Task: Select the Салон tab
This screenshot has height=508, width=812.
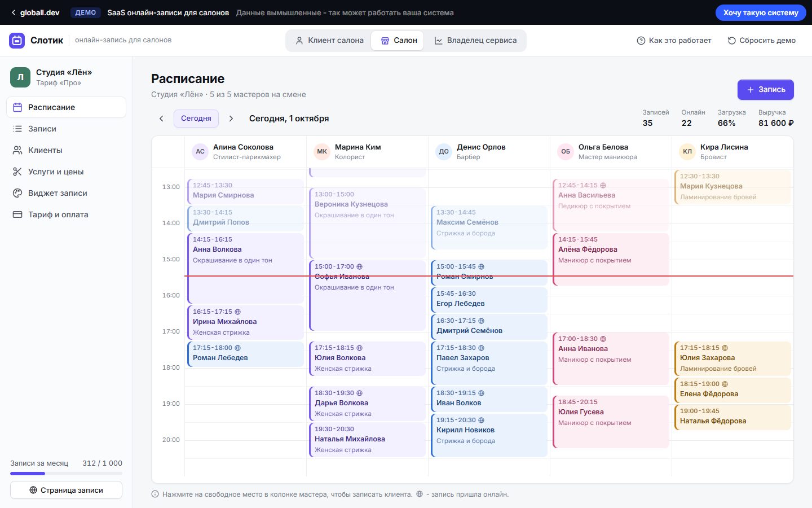Action: 398,41
